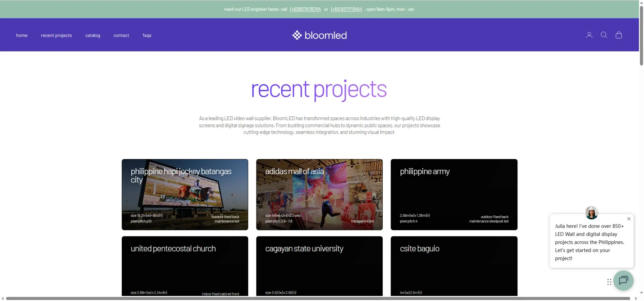The image size is (644, 301).
Task: Open the catalog menu item
Action: (x=93, y=35)
